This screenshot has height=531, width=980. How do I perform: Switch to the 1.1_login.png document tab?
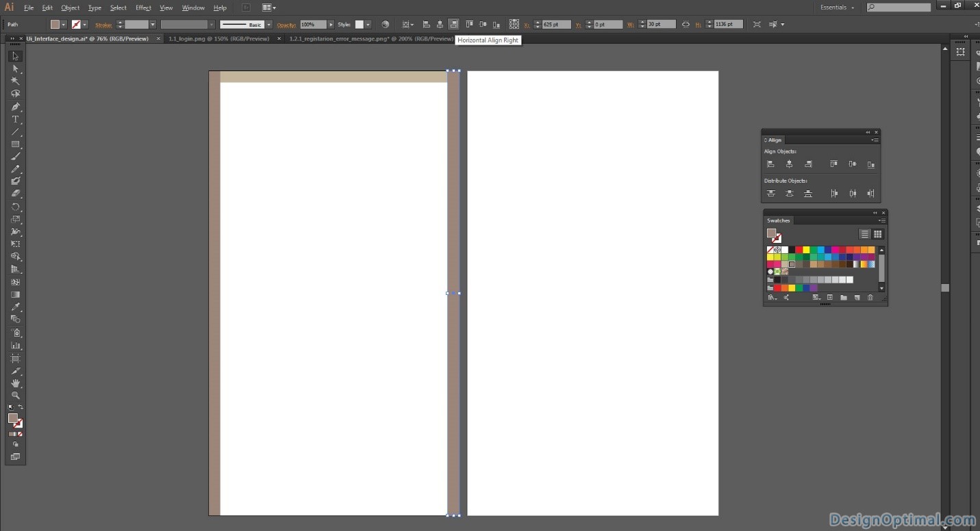(x=219, y=39)
